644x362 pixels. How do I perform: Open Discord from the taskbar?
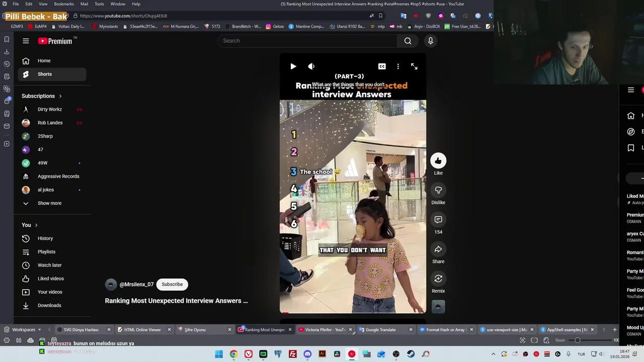pos(307,354)
